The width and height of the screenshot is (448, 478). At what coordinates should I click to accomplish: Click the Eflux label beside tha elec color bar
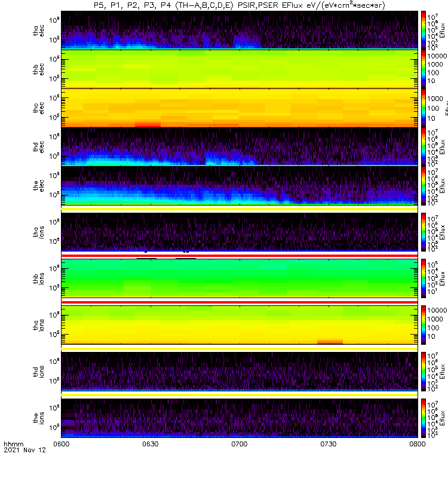[442, 30]
